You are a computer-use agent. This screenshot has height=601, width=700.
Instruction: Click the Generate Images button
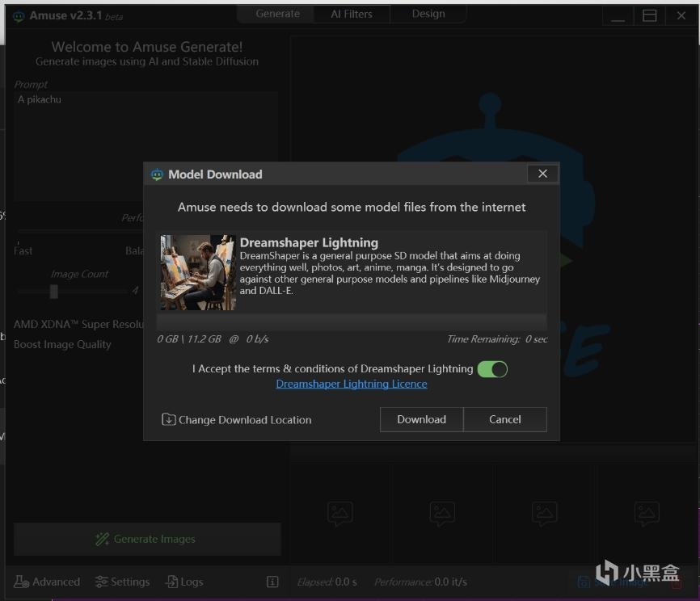pos(147,539)
